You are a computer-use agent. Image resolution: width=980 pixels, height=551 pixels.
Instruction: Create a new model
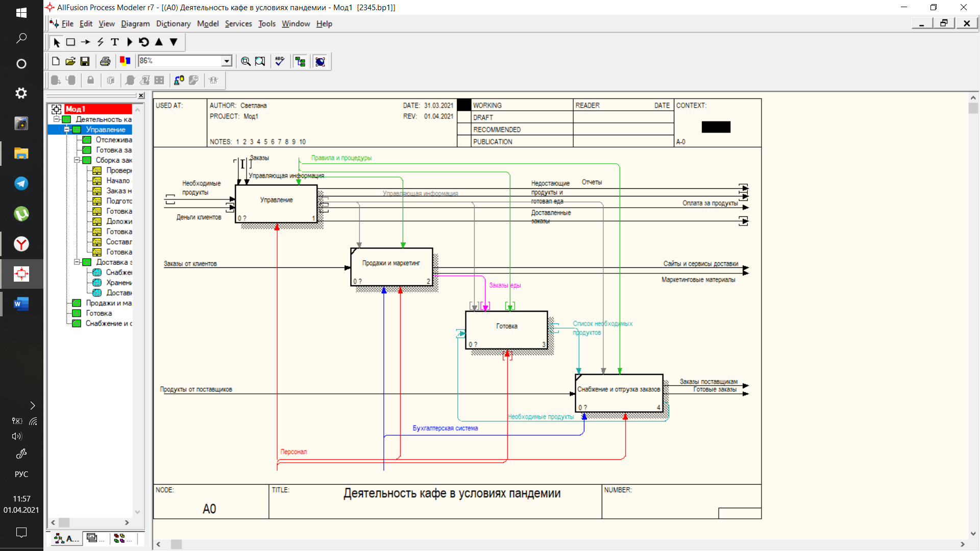click(x=56, y=61)
